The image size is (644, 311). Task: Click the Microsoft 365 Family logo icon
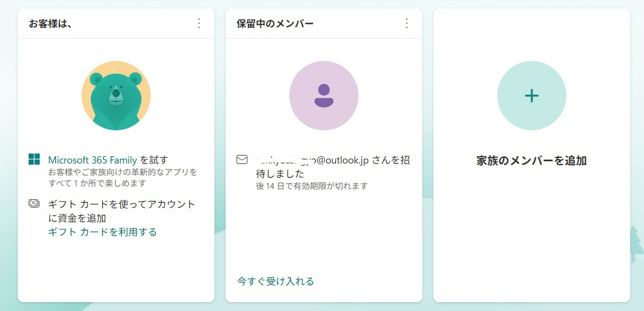click(x=34, y=160)
